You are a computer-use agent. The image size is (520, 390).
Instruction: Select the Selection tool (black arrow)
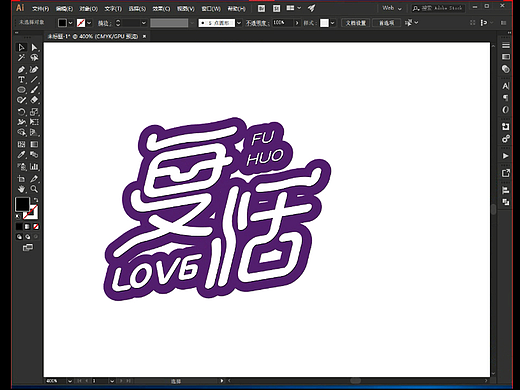(21, 47)
